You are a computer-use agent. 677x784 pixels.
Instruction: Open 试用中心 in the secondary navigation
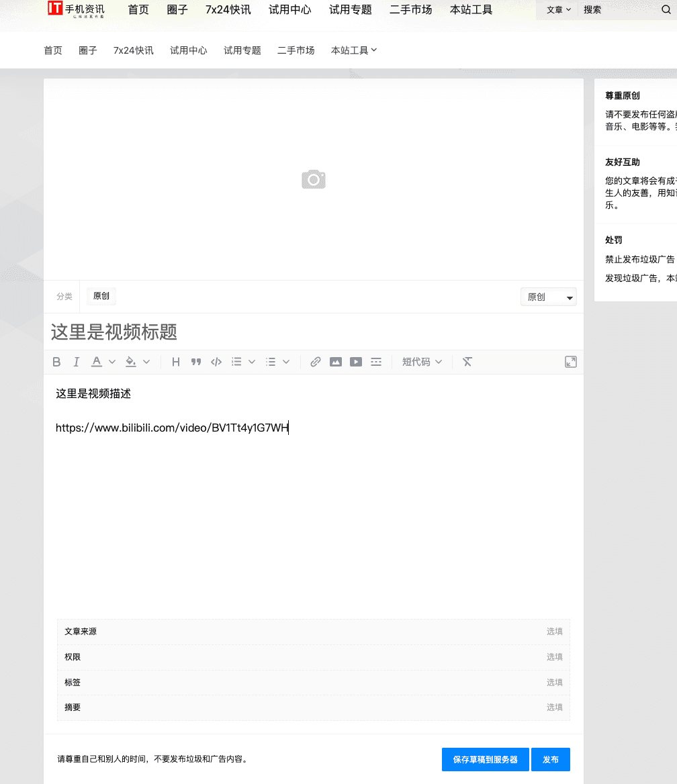point(189,50)
